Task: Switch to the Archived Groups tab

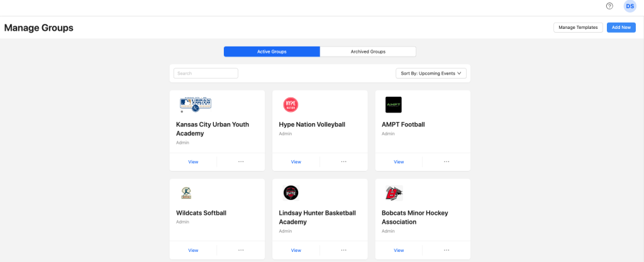Action: coord(368,52)
